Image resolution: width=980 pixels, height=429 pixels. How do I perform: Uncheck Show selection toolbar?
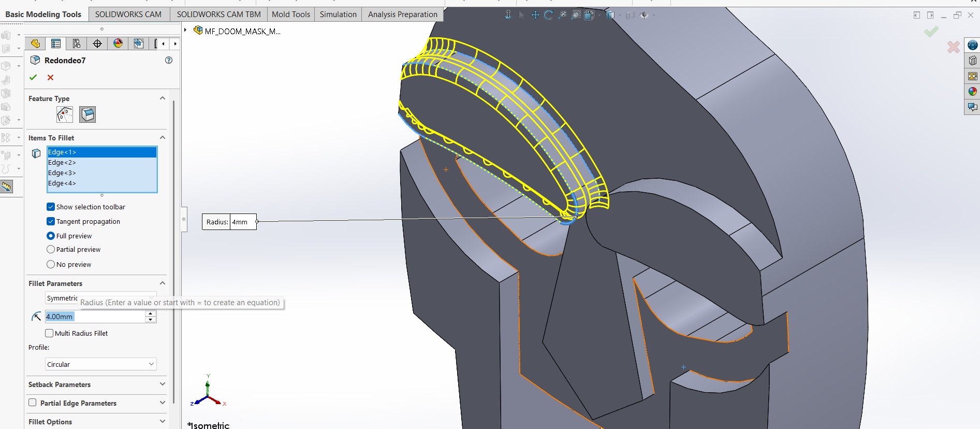point(51,207)
